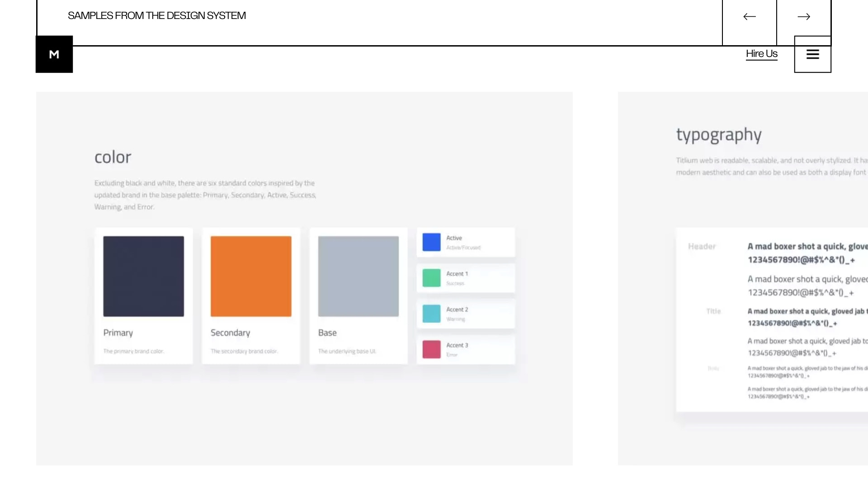Click the 'Accent 1' label
This screenshot has width=868, height=488.
coord(457,273)
